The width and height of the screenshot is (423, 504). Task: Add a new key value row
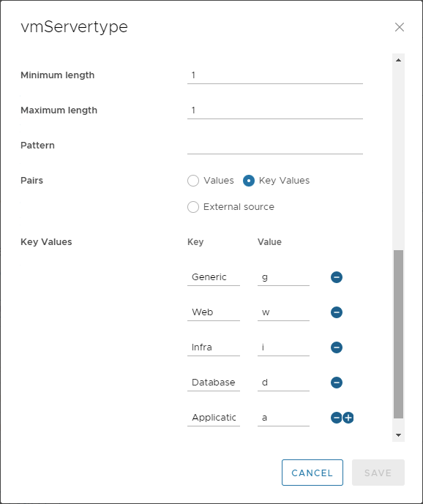348,418
